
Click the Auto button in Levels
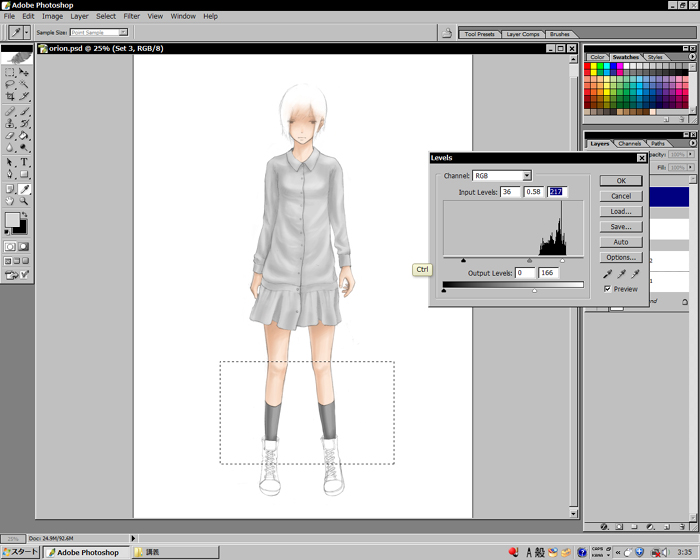coord(620,242)
